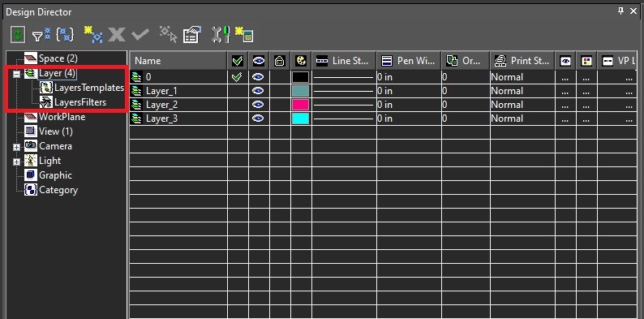Toggle the lock cell for Layer_2
644x319 pixels.
pos(279,105)
